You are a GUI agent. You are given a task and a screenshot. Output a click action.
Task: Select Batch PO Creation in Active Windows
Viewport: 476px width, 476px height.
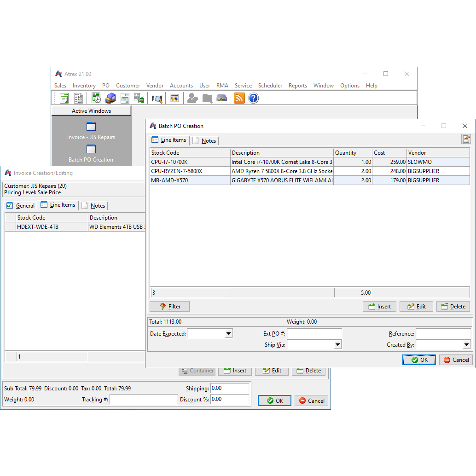pos(91,154)
